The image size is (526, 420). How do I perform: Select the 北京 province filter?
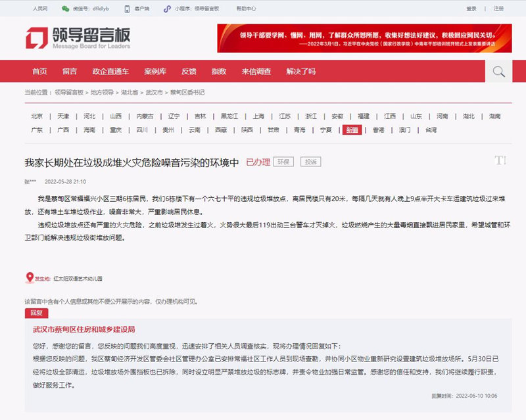pos(37,116)
